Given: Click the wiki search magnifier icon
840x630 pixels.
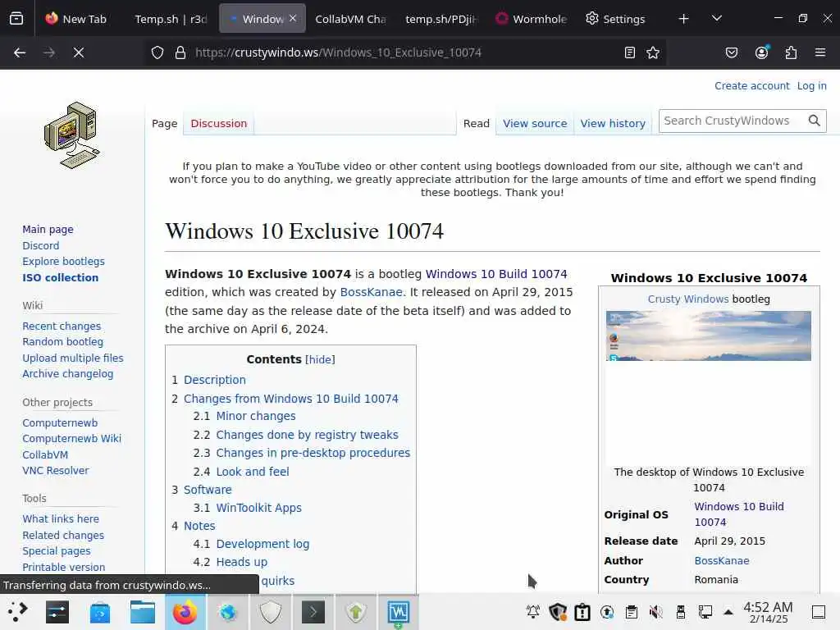Looking at the screenshot, I should [x=815, y=121].
